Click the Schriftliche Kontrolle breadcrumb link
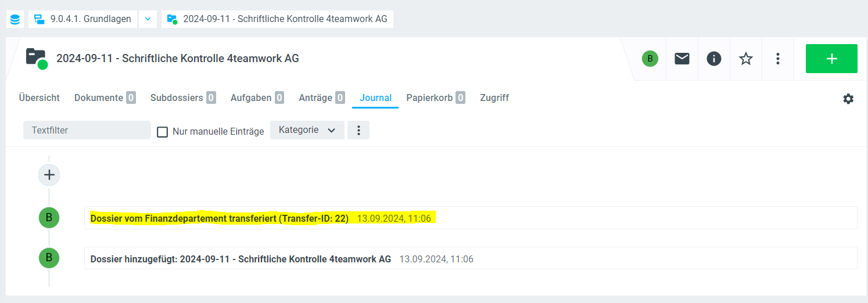Screen dimensions: 868x303 pyautogui.click(x=285, y=19)
